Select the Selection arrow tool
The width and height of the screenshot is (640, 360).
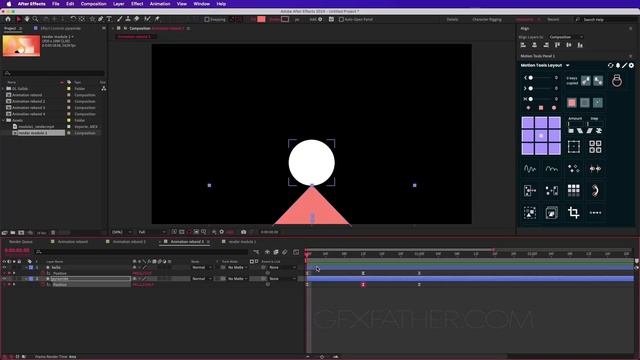coord(18,19)
